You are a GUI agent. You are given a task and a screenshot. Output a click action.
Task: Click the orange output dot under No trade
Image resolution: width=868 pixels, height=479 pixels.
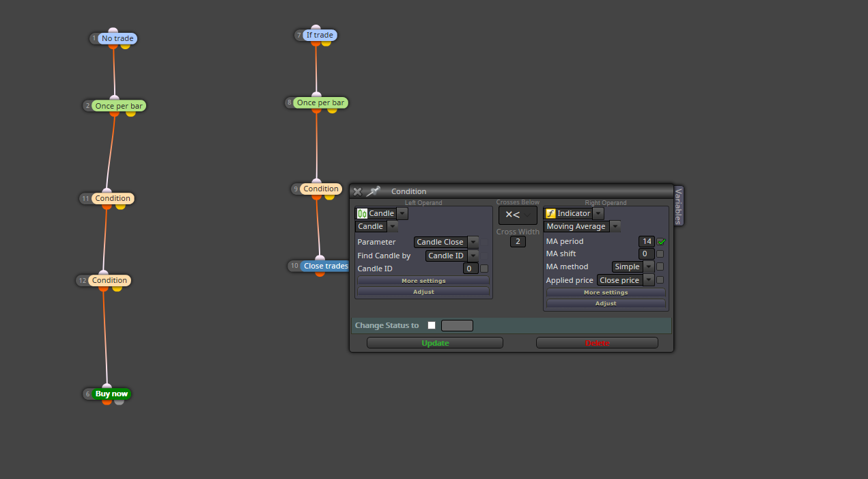pos(113,46)
